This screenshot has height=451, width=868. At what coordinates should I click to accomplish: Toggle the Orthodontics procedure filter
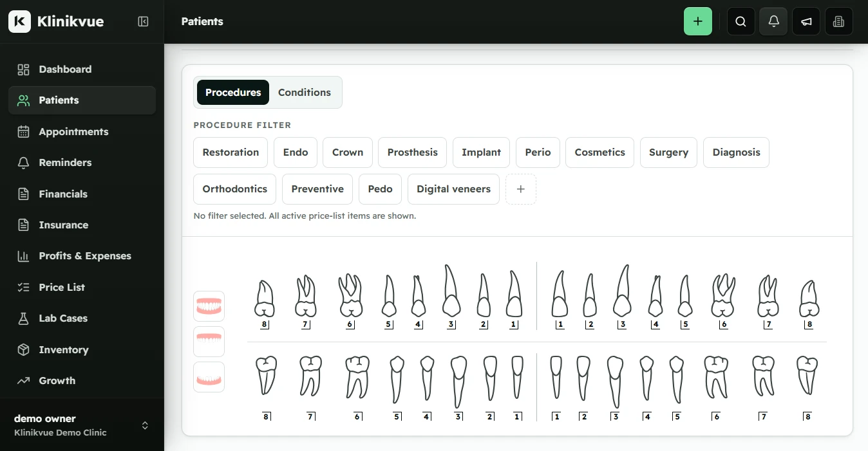click(235, 189)
